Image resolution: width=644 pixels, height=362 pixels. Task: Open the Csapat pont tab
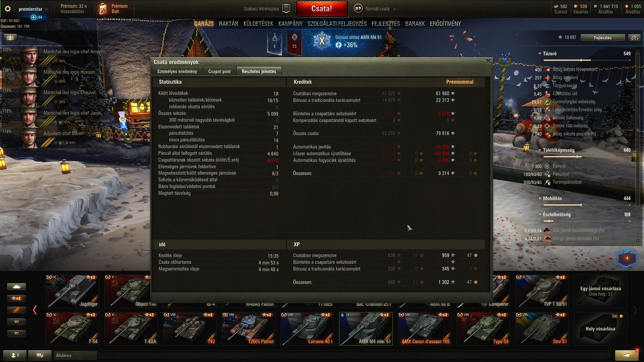click(x=219, y=71)
